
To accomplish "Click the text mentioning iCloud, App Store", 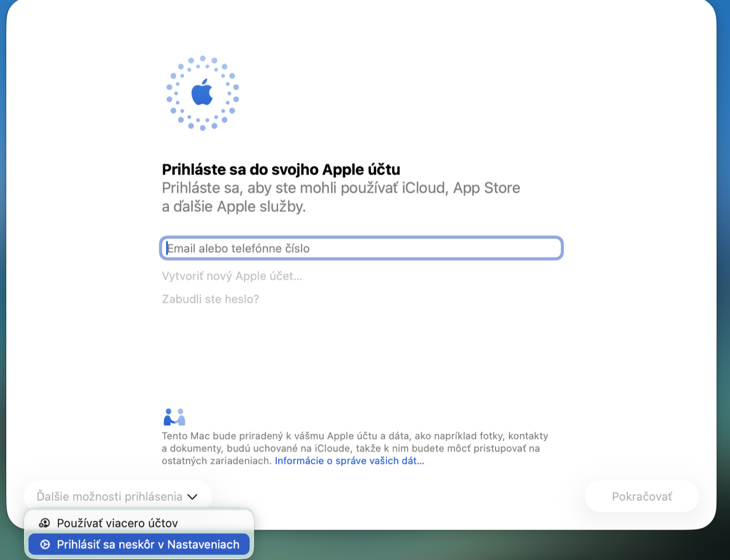I will (341, 197).
